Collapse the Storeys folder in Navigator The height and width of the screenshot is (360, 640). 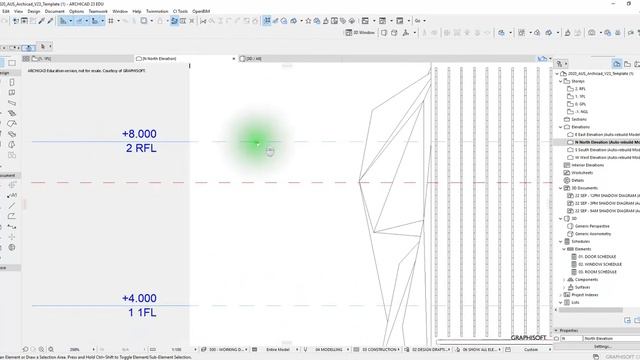pos(560,81)
